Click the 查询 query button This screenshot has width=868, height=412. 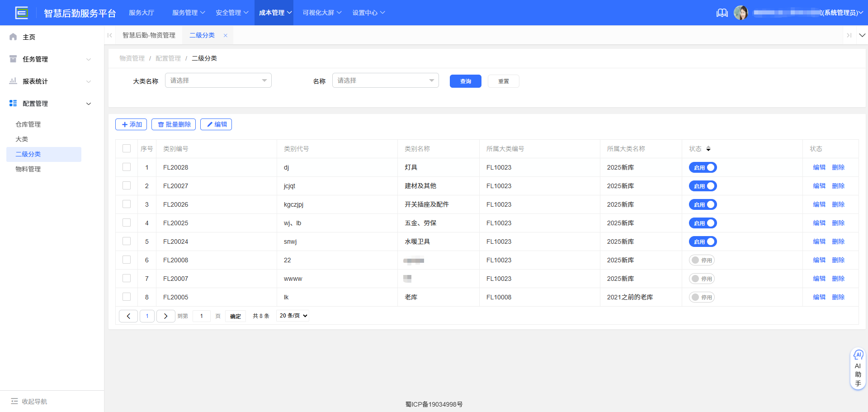coord(465,81)
